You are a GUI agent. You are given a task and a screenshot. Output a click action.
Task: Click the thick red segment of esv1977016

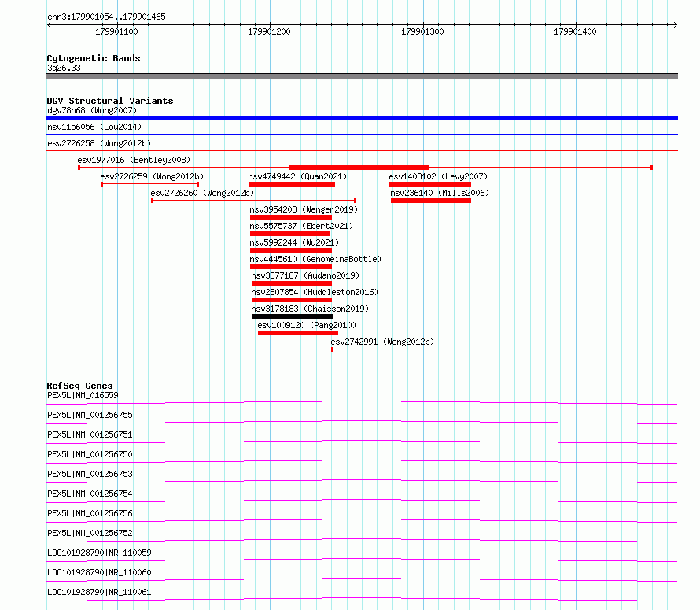[x=359, y=168]
